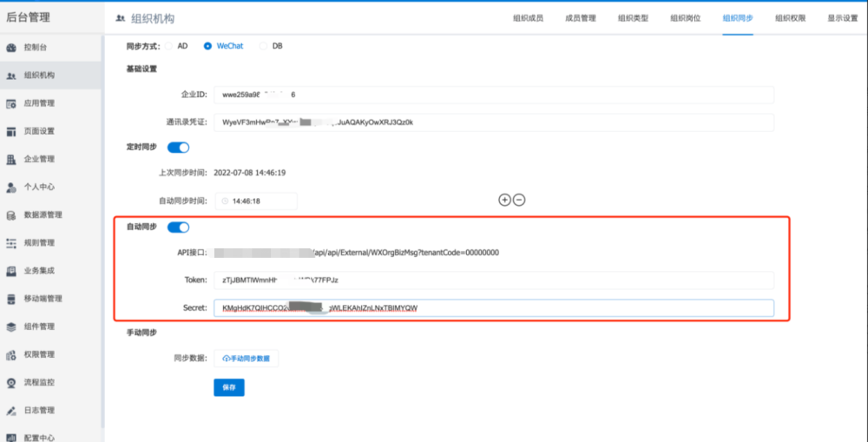The height and width of the screenshot is (442, 868).
Task: Click the 企业管理 building icon
Action: 11,160
